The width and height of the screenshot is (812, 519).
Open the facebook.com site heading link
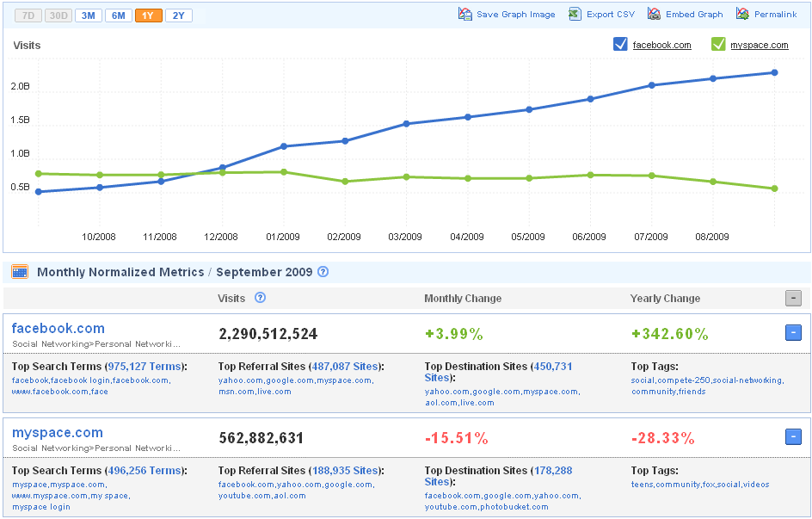point(58,329)
